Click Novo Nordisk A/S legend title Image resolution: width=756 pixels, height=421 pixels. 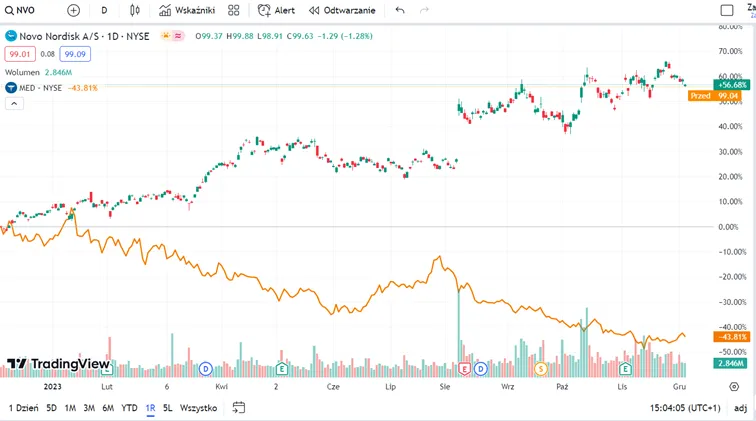coord(84,36)
